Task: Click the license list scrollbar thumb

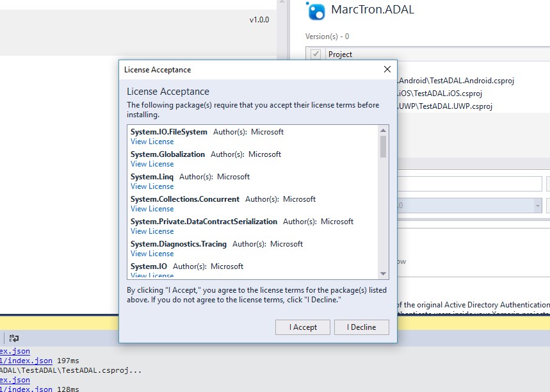Action: [x=383, y=147]
